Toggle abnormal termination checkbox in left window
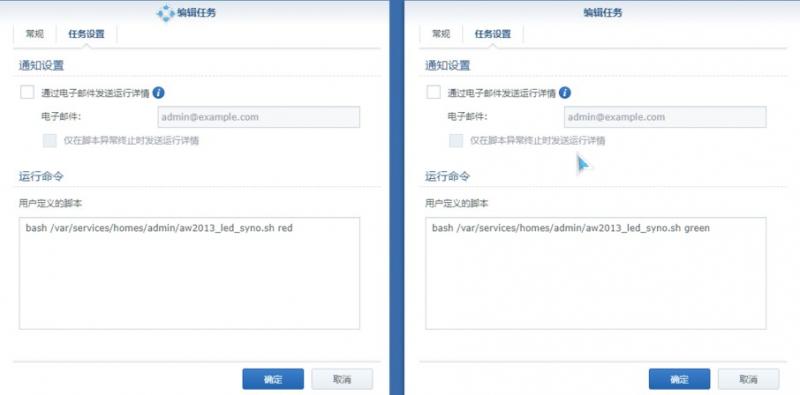 (49, 141)
